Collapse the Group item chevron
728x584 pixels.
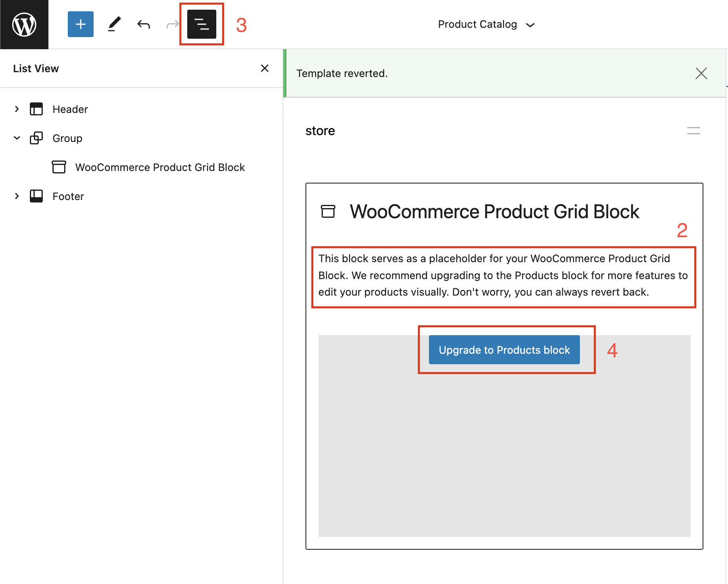pos(17,138)
